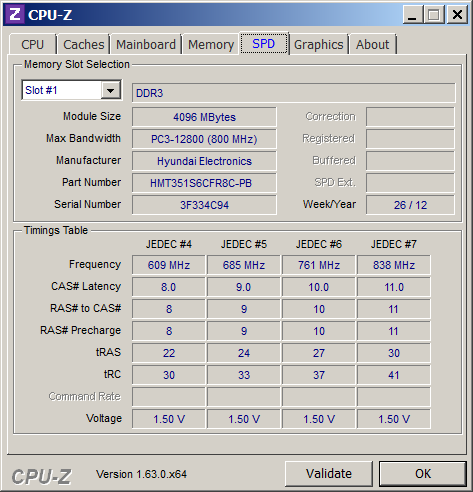Image resolution: width=473 pixels, height=492 pixels.
Task: Click the JEDEC #4 column header
Action: pos(169,244)
